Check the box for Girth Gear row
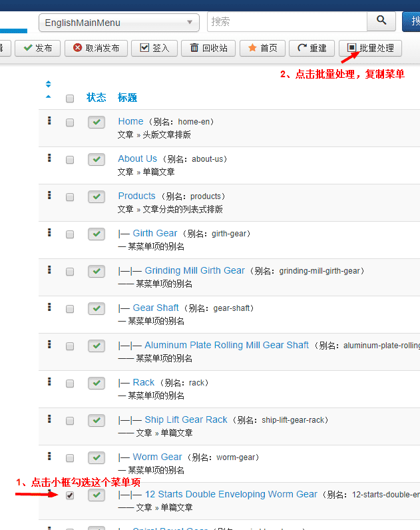Image resolution: width=420 pixels, height=530 pixels. click(x=70, y=234)
